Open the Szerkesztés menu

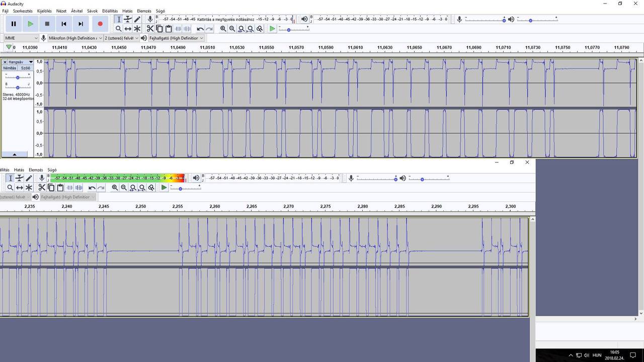[23, 11]
